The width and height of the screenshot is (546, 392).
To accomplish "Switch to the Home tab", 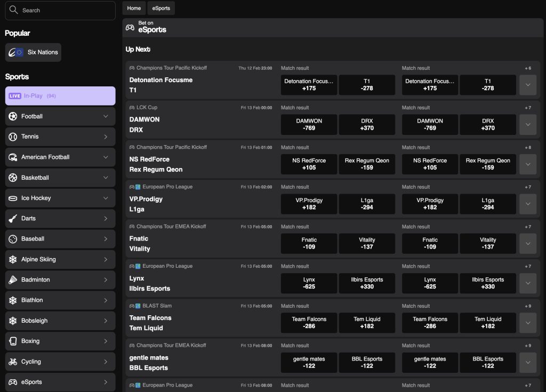I will point(133,8).
